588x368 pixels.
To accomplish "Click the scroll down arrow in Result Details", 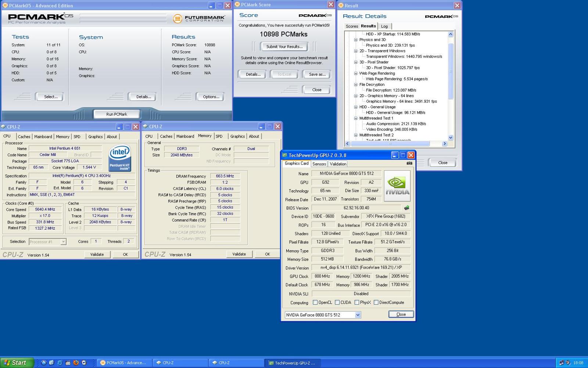I will 451,138.
